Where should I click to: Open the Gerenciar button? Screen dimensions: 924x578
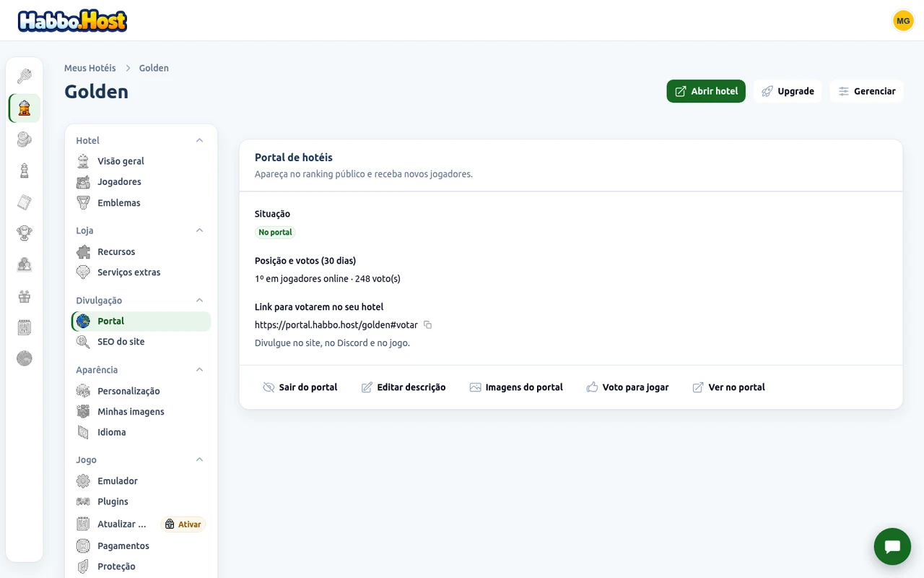pos(866,91)
